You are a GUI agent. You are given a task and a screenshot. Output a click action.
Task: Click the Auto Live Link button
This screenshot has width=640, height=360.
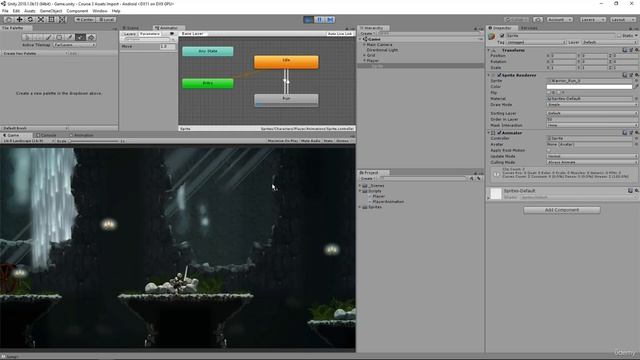(x=340, y=34)
